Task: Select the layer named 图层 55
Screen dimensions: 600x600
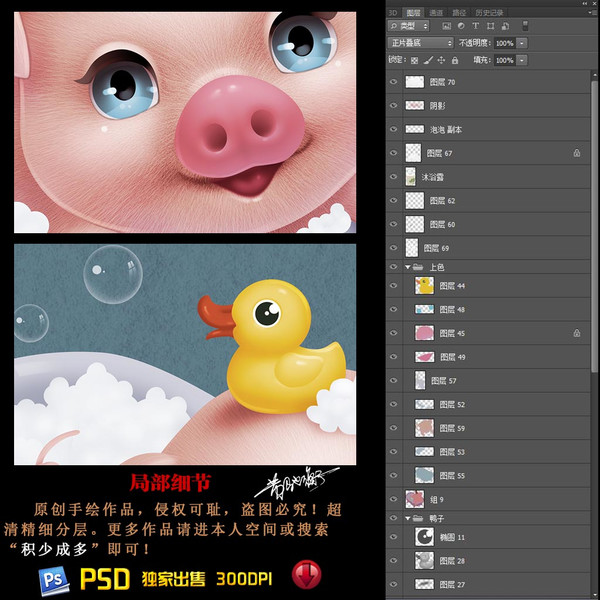Action: [x=488, y=475]
